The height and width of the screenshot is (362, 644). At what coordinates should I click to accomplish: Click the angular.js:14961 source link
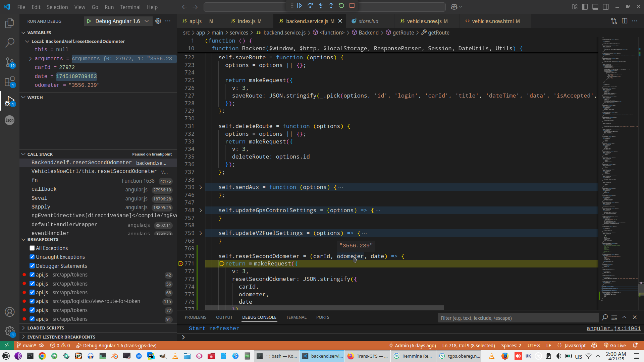tap(613, 328)
